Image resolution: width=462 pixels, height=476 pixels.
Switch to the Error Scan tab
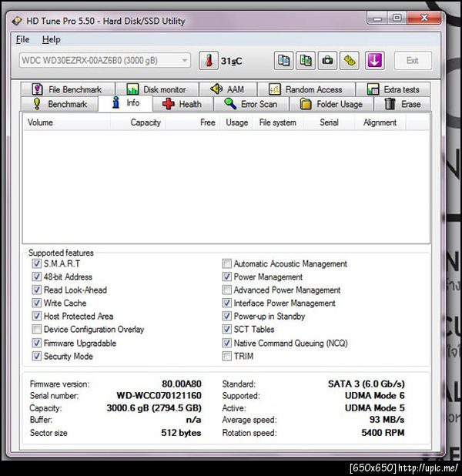click(251, 104)
